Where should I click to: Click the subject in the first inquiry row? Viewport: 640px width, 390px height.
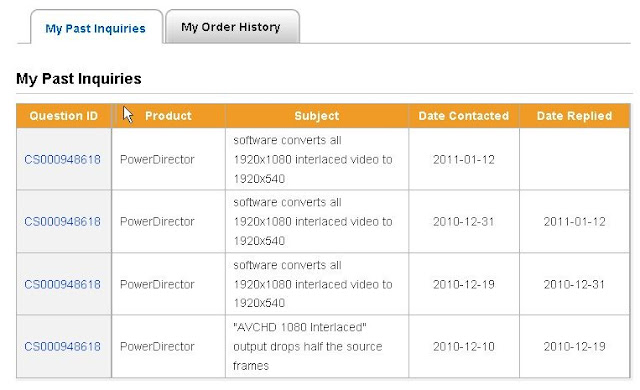[x=313, y=159]
